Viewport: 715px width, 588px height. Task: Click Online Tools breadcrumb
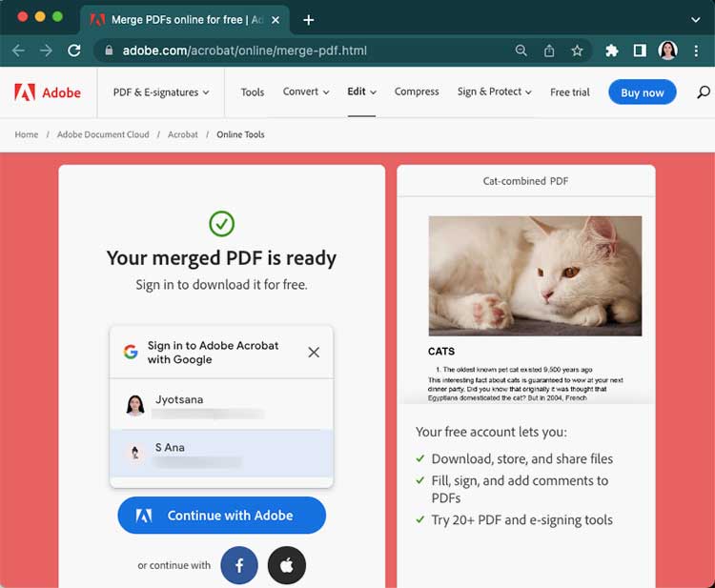(240, 134)
